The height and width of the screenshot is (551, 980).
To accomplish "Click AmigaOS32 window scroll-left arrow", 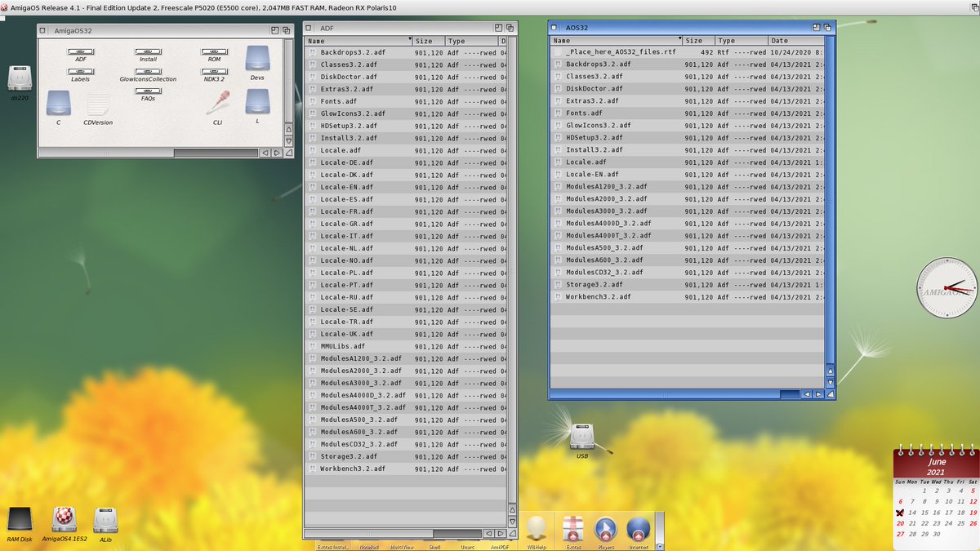I will (x=265, y=153).
